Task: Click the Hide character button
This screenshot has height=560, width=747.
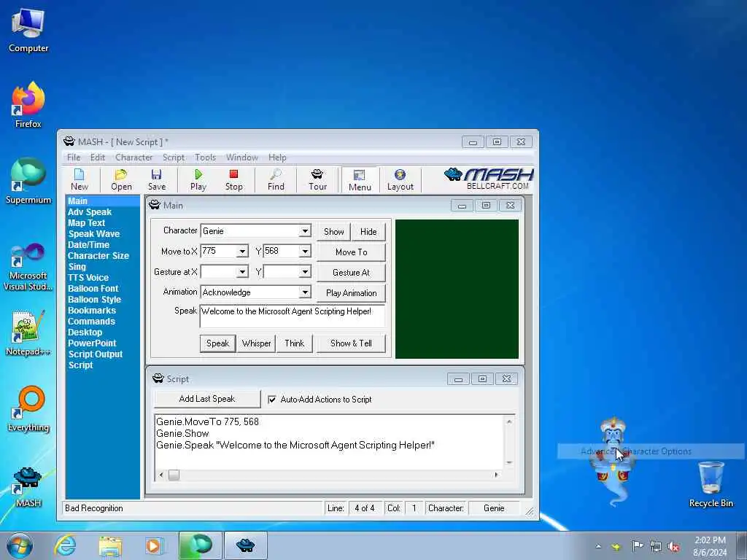Action: tap(368, 231)
